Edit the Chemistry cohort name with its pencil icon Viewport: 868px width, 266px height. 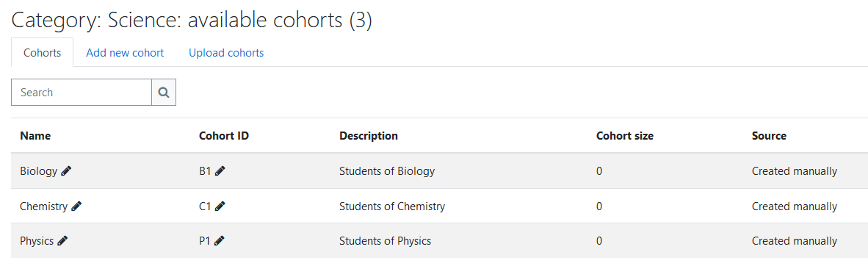point(76,206)
